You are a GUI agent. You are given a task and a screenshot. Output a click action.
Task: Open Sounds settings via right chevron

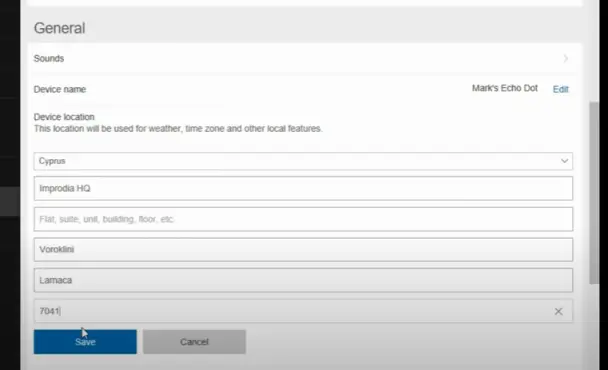click(x=566, y=59)
